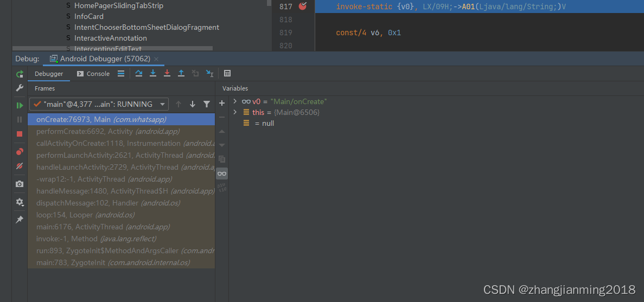This screenshot has width=644, height=302.
Task: Select -wrap12:-1 ActivityThread frame
Action: tap(121, 179)
